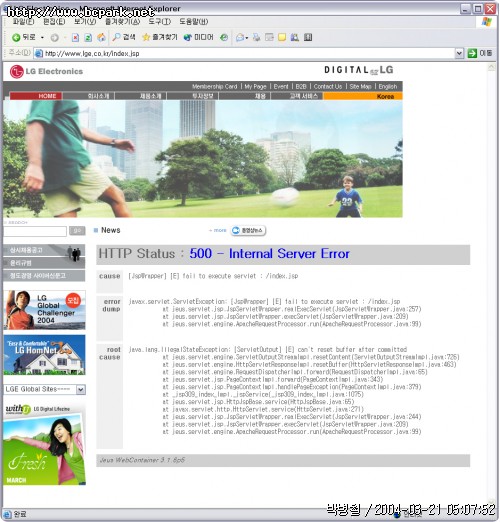Open the Help menu

194,22
